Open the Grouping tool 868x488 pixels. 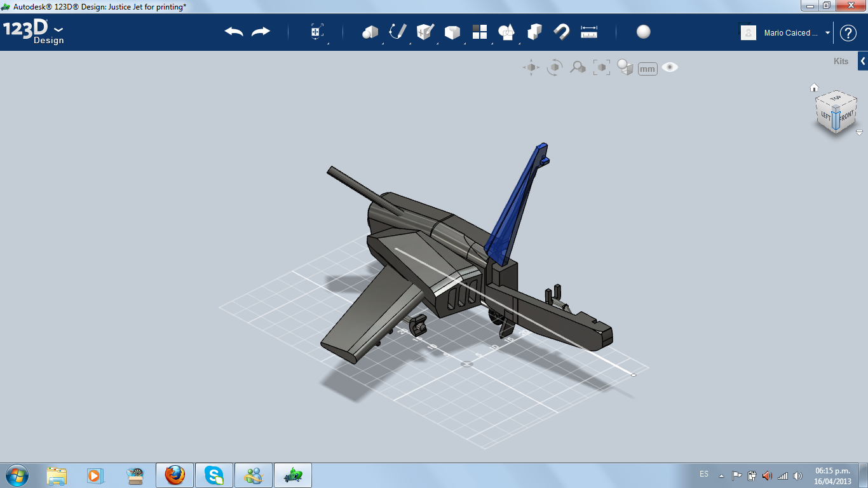coord(506,32)
